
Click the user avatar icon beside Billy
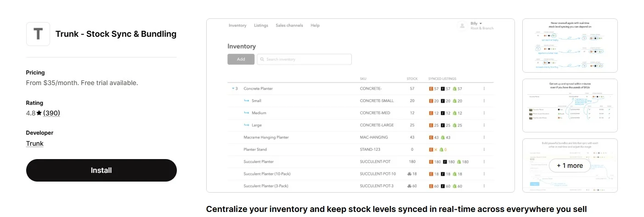462,26
